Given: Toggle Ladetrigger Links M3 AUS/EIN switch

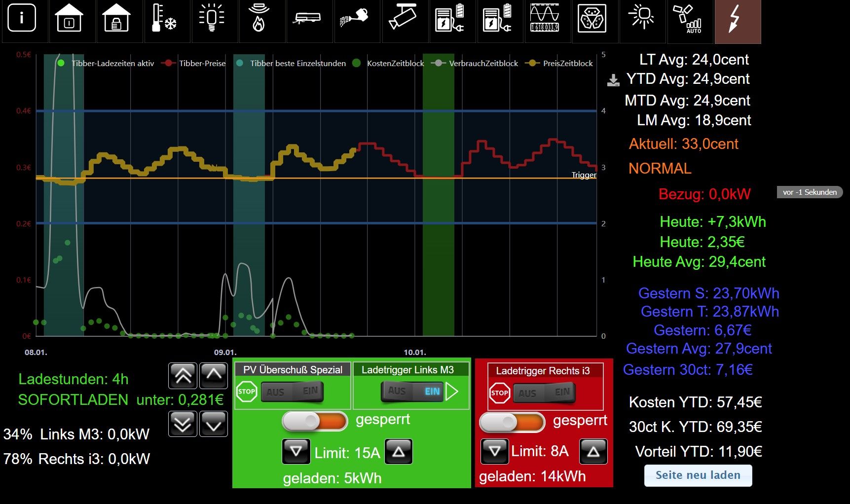Looking at the screenshot, I should [x=412, y=391].
